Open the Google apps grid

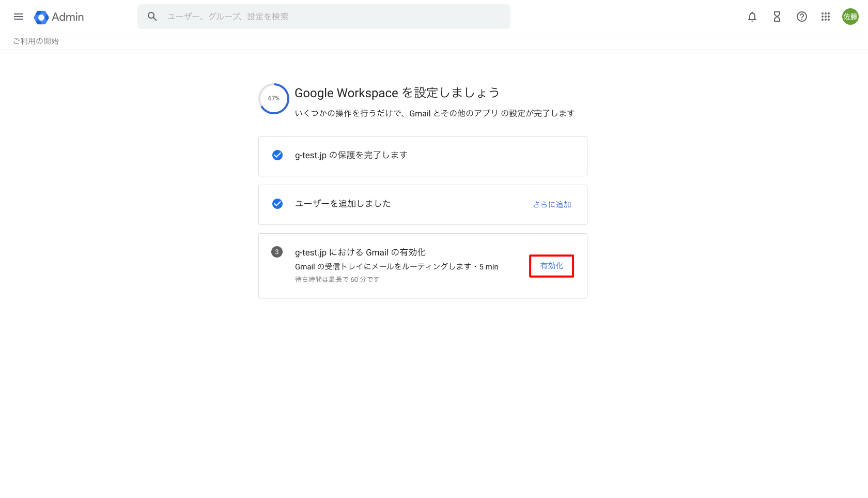[826, 17]
